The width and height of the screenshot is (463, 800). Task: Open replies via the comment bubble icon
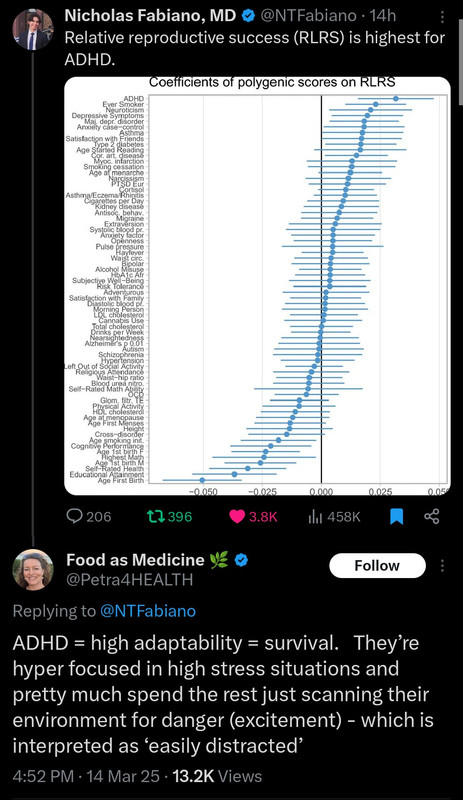75,516
